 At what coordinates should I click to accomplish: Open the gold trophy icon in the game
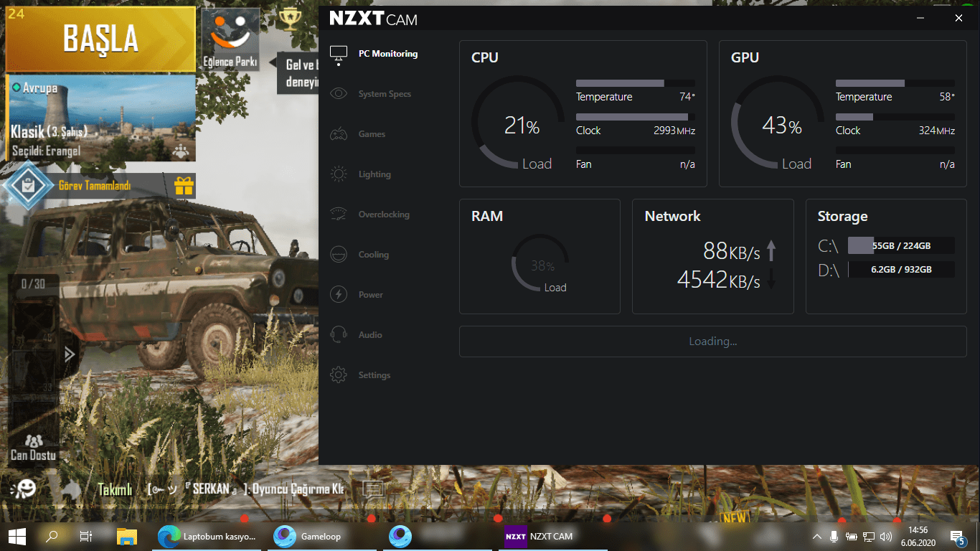coord(290,19)
